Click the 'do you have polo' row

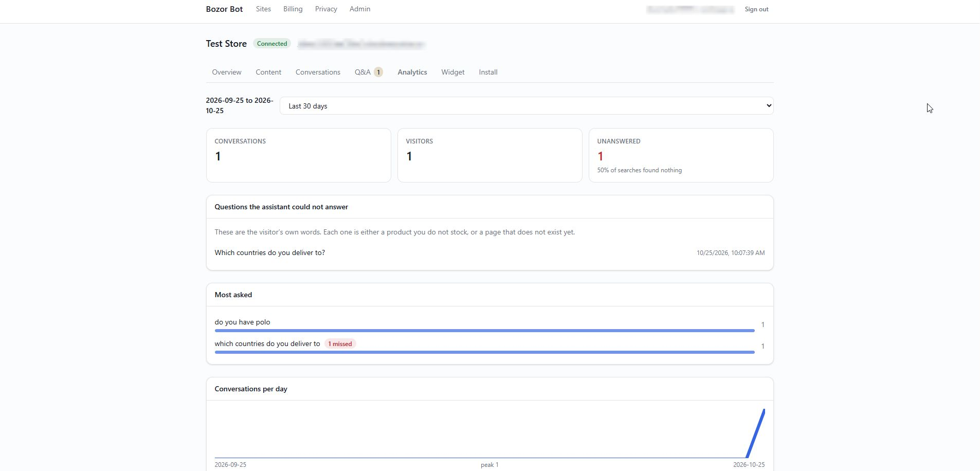point(489,324)
